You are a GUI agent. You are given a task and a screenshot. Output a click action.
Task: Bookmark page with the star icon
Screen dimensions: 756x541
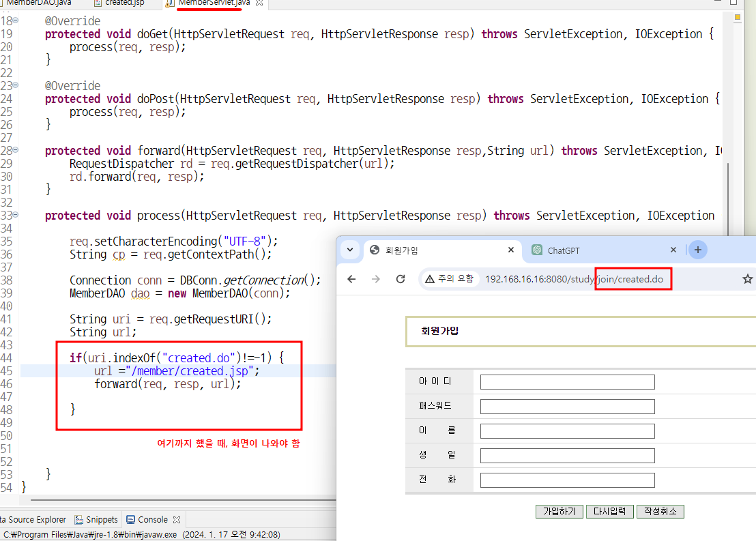tap(747, 279)
